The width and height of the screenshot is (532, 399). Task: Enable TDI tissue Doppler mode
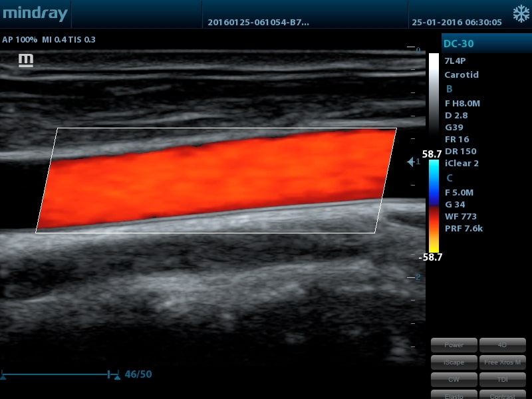502,380
